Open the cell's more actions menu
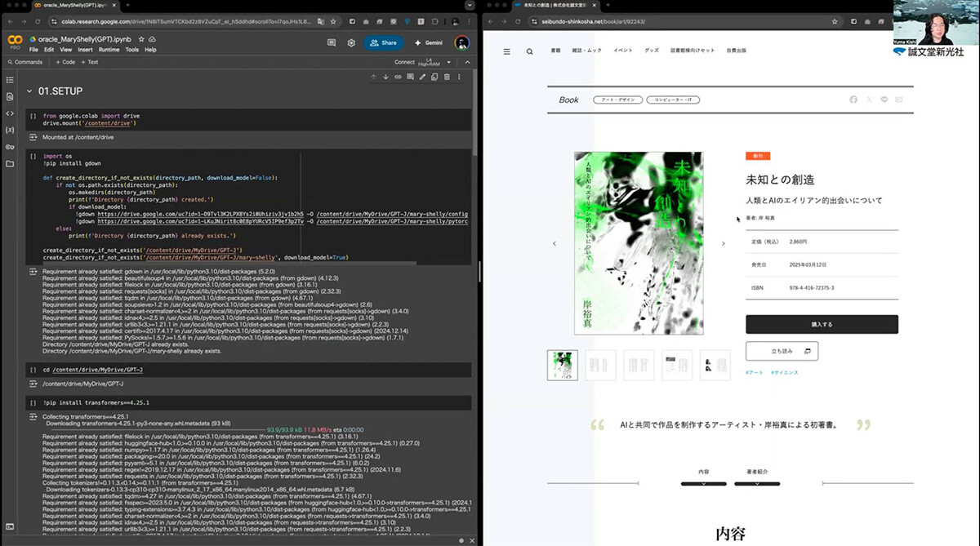980x546 pixels. click(x=459, y=77)
